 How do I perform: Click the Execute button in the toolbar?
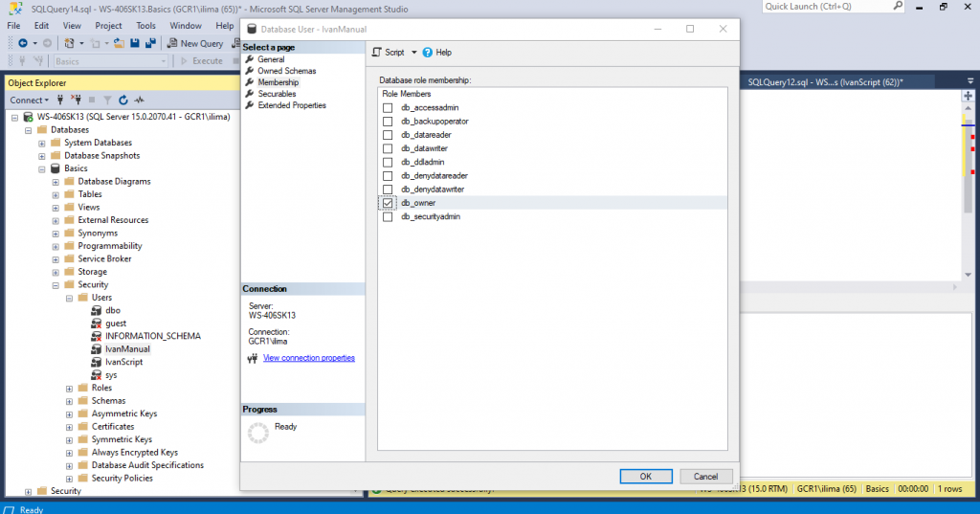tap(202, 61)
